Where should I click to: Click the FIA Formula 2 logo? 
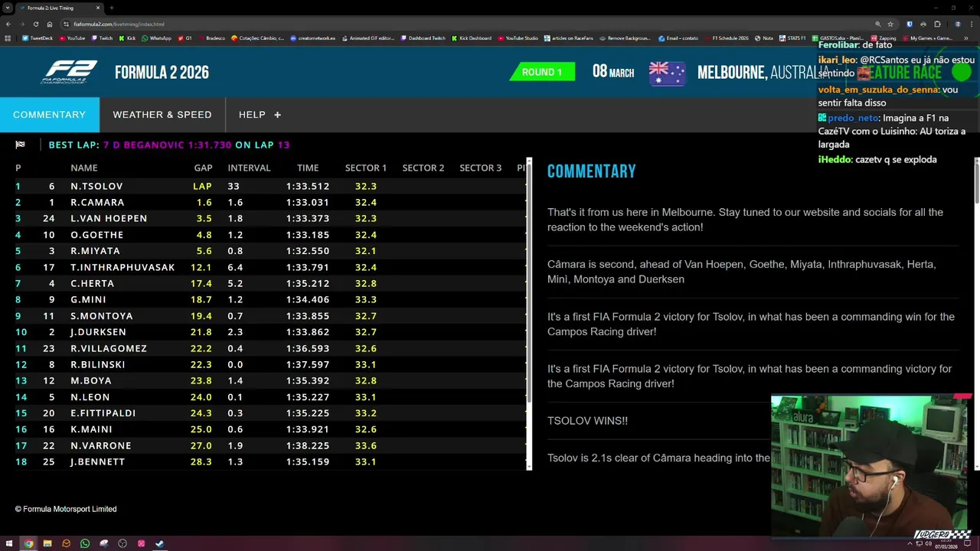(70, 72)
